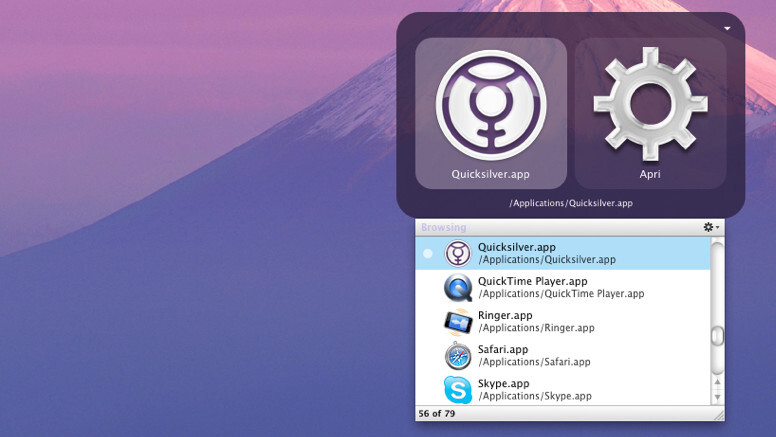The height and width of the screenshot is (437, 776).
Task: Click the Ringer app icon in the list
Action: click(x=458, y=322)
